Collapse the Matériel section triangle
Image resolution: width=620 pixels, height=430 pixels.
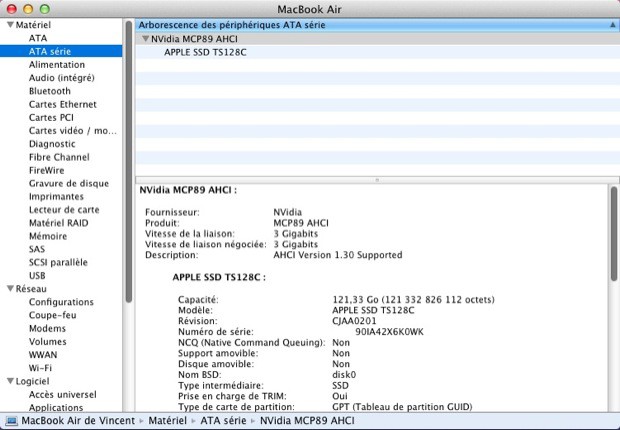[x=10, y=23]
